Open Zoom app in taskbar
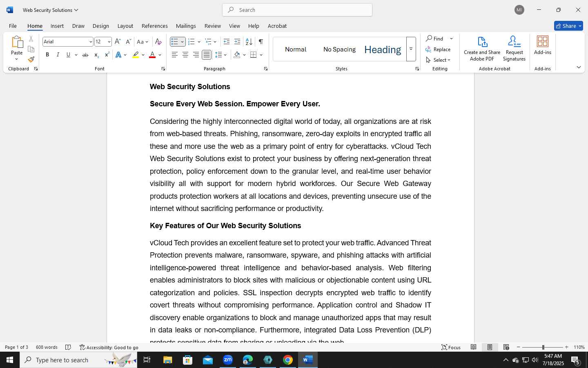Viewport: 588px width, 368px height. pos(228,360)
